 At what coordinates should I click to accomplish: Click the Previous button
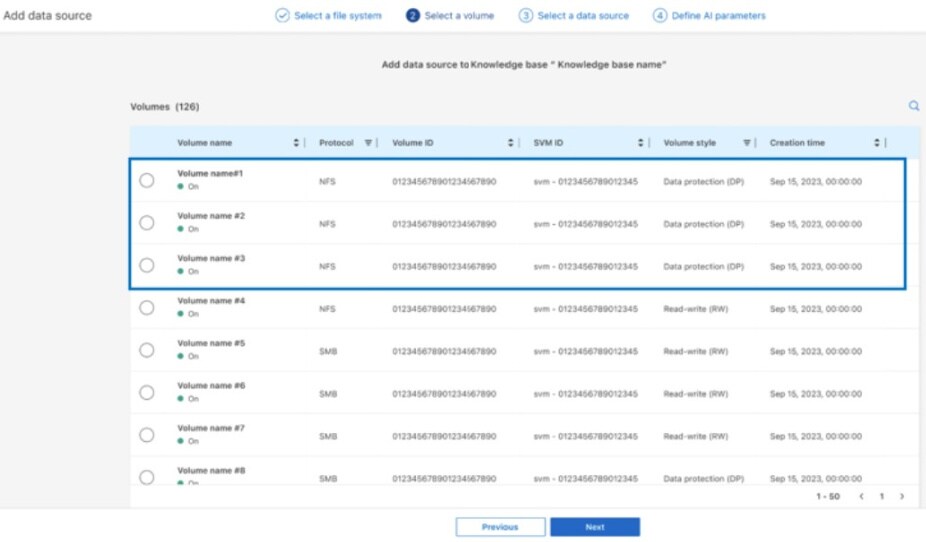(x=500, y=527)
